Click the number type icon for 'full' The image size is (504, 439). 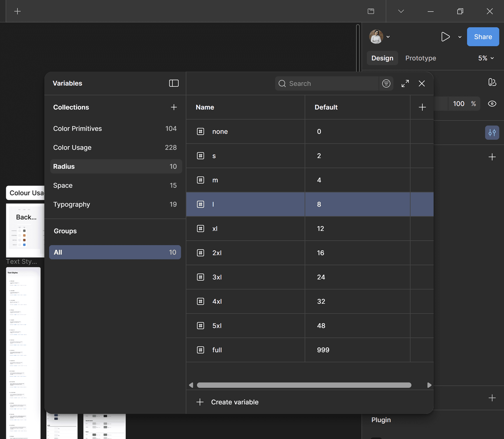pos(201,350)
